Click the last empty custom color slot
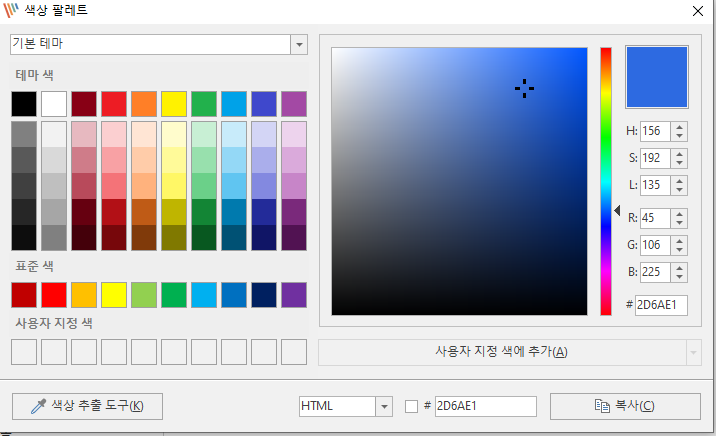The image size is (716, 436). [x=294, y=352]
